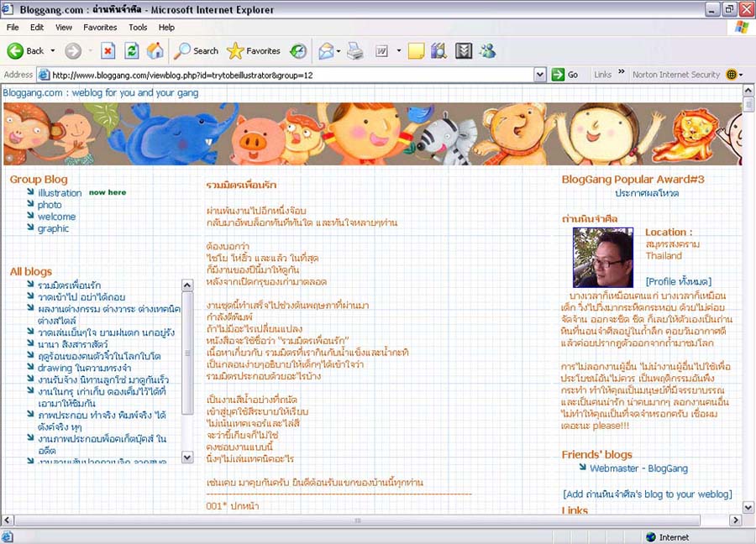Screen dimensions: 756x544
Task: Click the Norton Internet Security globe icon
Action: (732, 75)
